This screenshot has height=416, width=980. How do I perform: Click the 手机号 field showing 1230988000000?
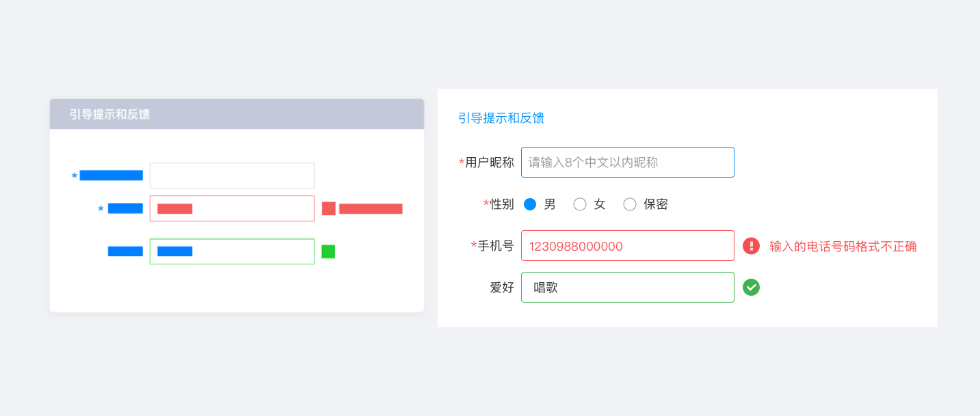click(627, 246)
